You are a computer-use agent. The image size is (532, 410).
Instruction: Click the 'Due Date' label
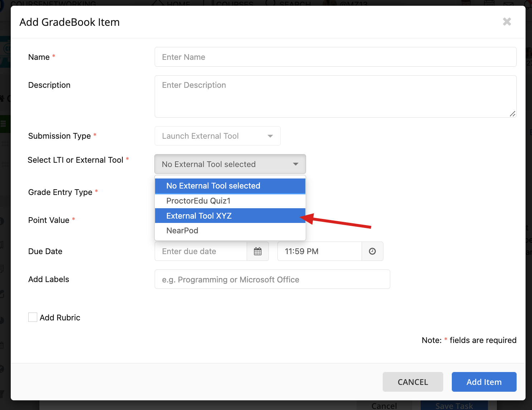click(x=45, y=251)
